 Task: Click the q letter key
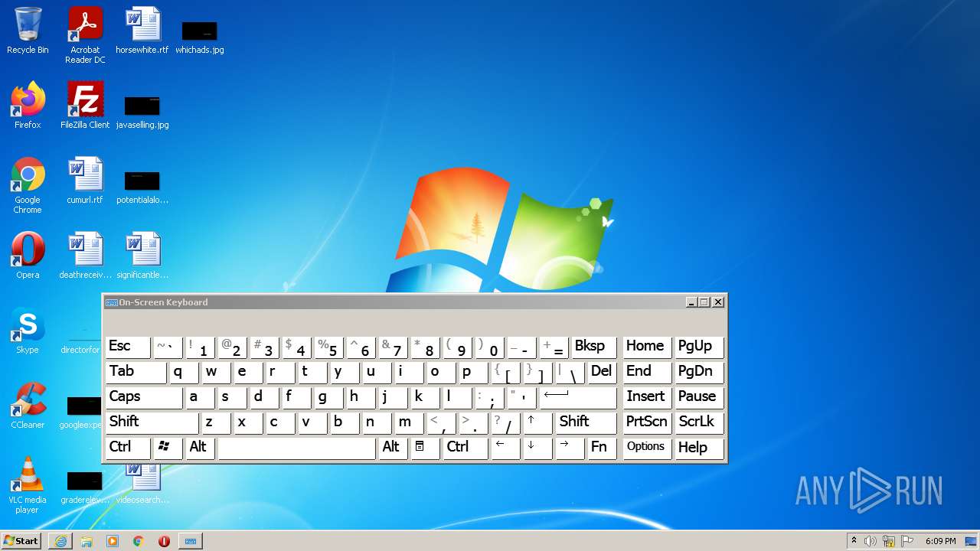click(184, 372)
